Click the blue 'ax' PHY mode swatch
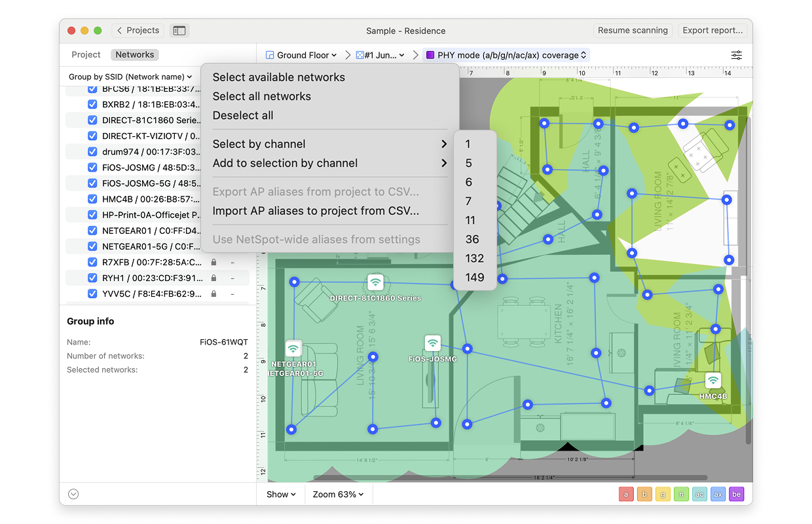Screen dimensions: 812x524 718,495
